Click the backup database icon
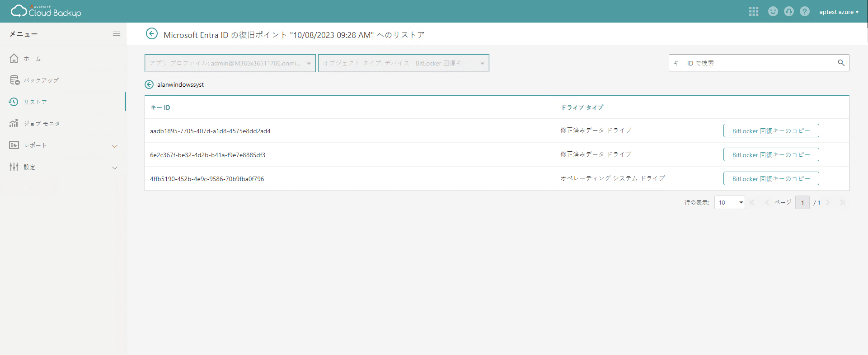Image resolution: width=868 pixels, height=355 pixels. pyautogui.click(x=14, y=80)
